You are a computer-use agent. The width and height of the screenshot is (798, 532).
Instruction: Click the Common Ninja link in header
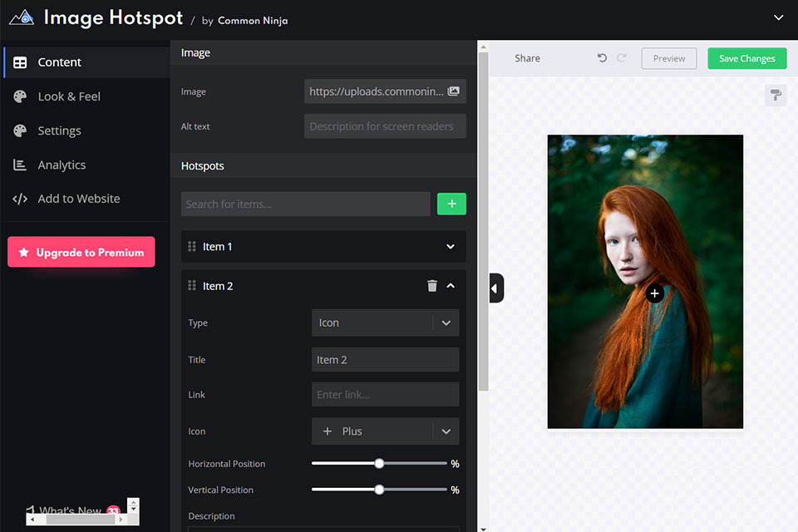tap(253, 20)
